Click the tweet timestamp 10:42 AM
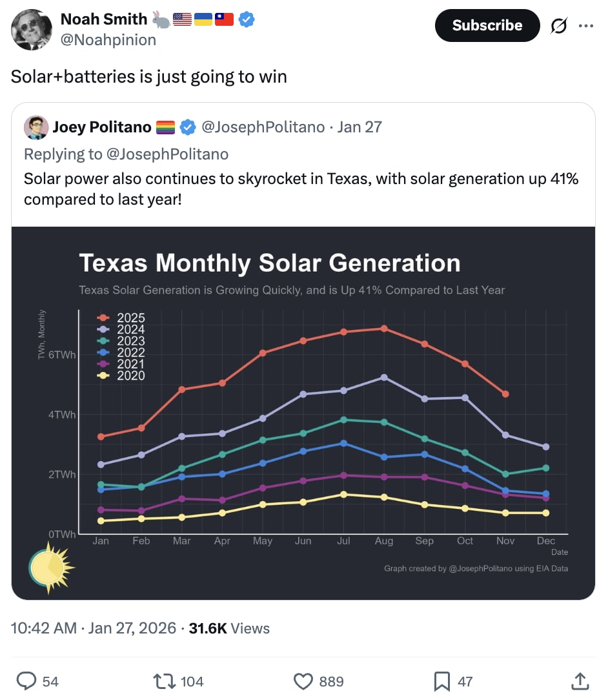 [x=44, y=628]
